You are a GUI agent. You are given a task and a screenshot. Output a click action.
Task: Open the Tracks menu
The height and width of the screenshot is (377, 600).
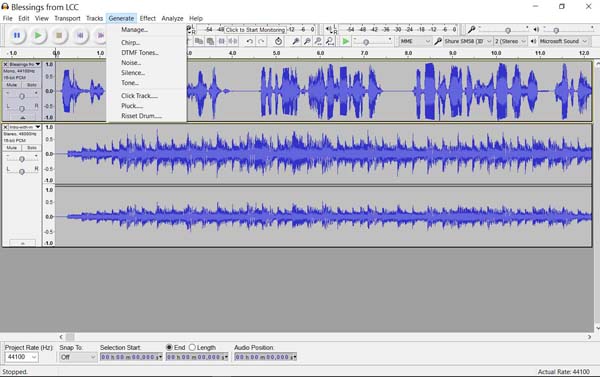tap(94, 18)
